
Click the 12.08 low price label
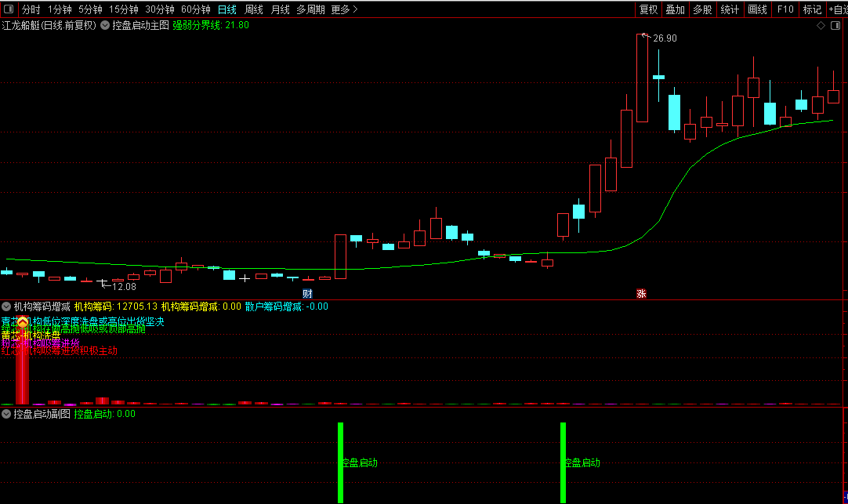[124, 287]
